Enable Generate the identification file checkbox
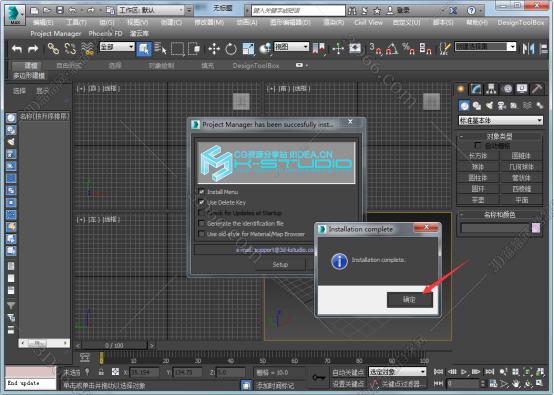Image resolution: width=554 pixels, height=395 pixels. pos(201,223)
